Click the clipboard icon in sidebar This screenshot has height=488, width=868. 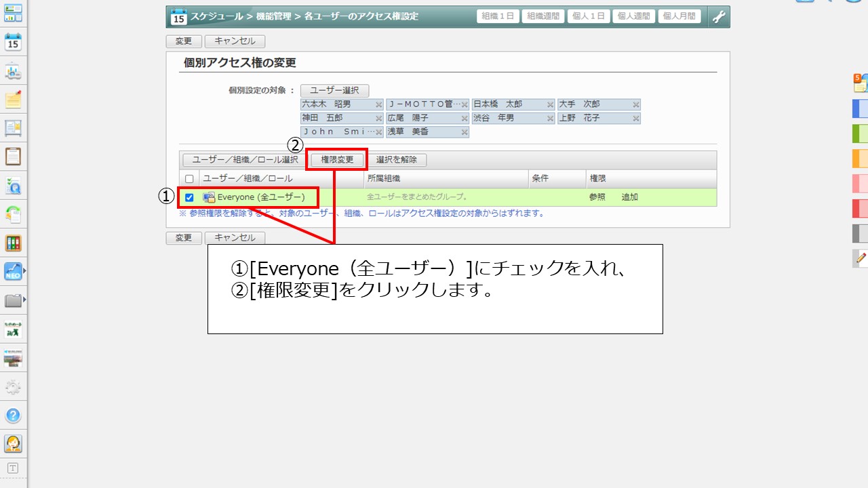tap(13, 157)
